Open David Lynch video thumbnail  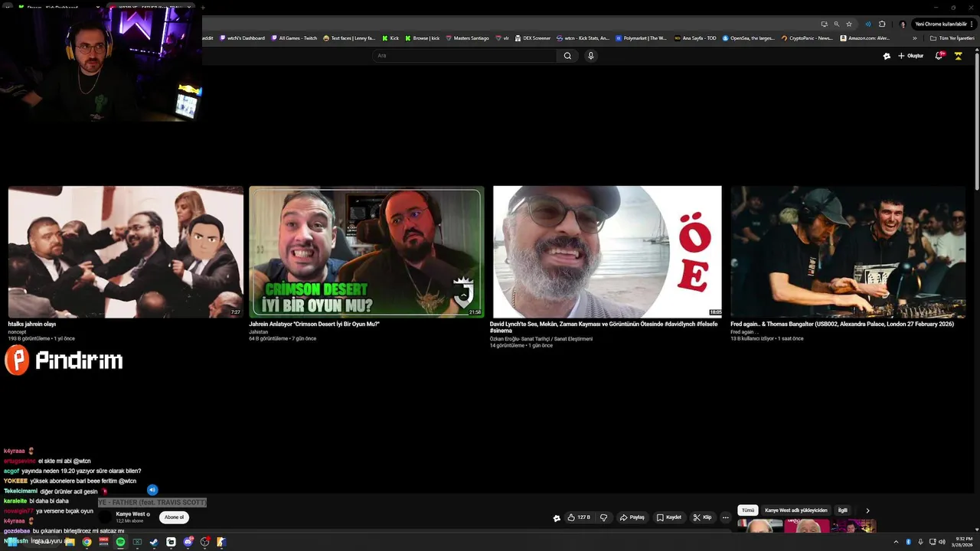[607, 252]
